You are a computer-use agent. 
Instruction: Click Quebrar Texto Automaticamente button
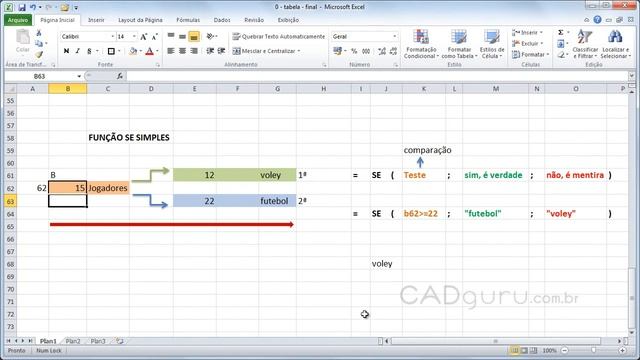279,37
